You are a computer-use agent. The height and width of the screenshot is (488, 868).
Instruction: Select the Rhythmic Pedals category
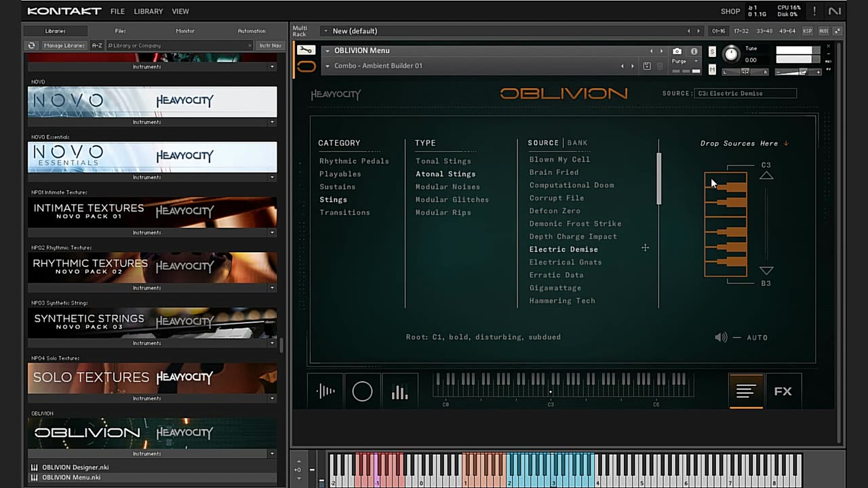tap(354, 161)
